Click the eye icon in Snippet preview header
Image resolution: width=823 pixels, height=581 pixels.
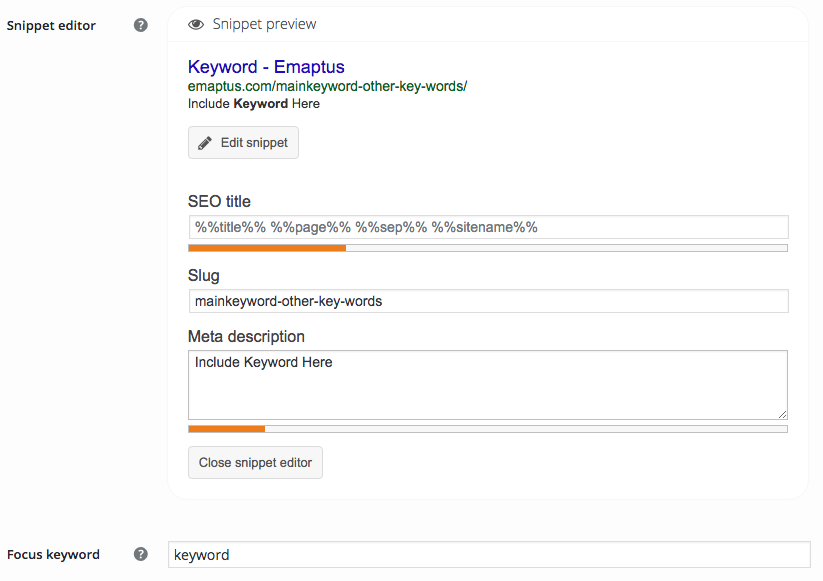coord(196,24)
